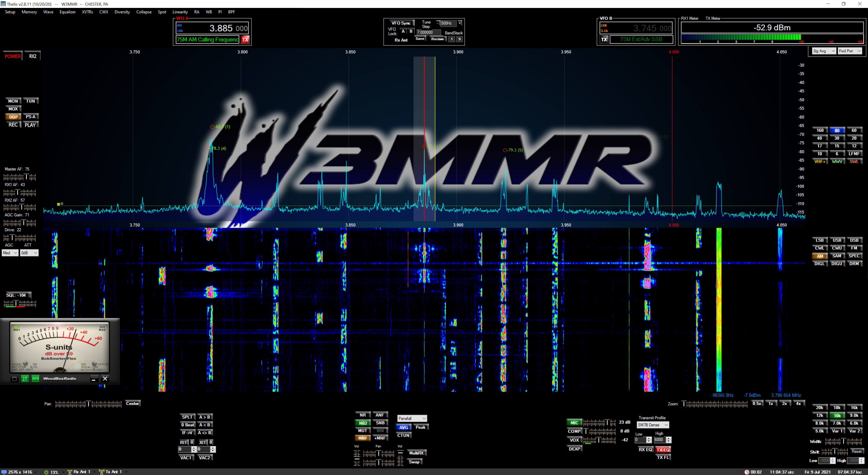Click the Tx Ant 1 tower icon
This screenshot has width=868, height=475.
pos(101,472)
